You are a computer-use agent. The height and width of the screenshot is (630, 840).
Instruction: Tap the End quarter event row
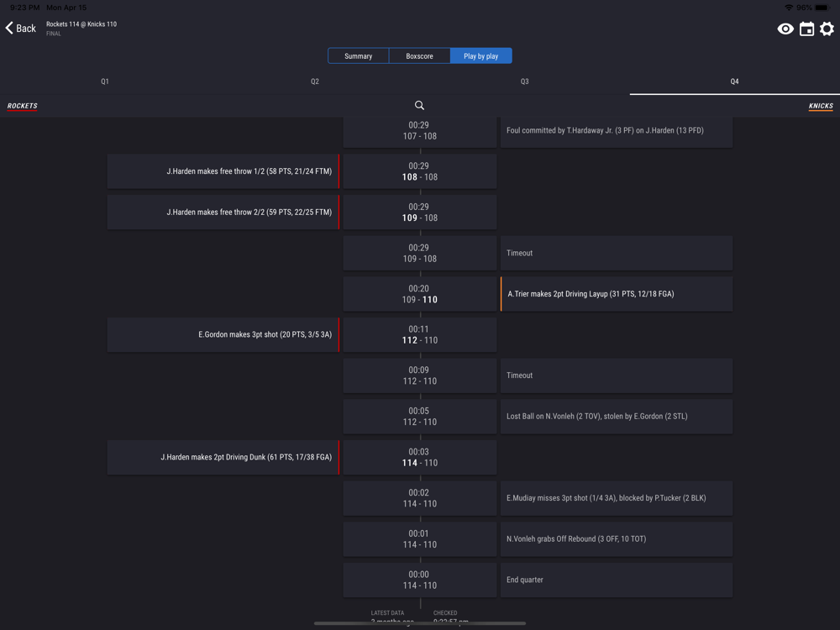click(x=617, y=580)
